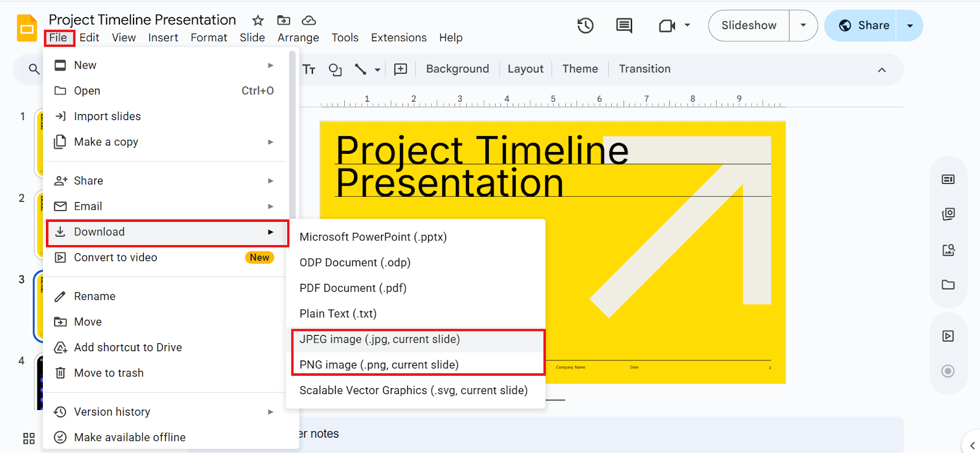Open the Google Slides home logo
The height and width of the screenshot is (453, 980).
coord(27,28)
